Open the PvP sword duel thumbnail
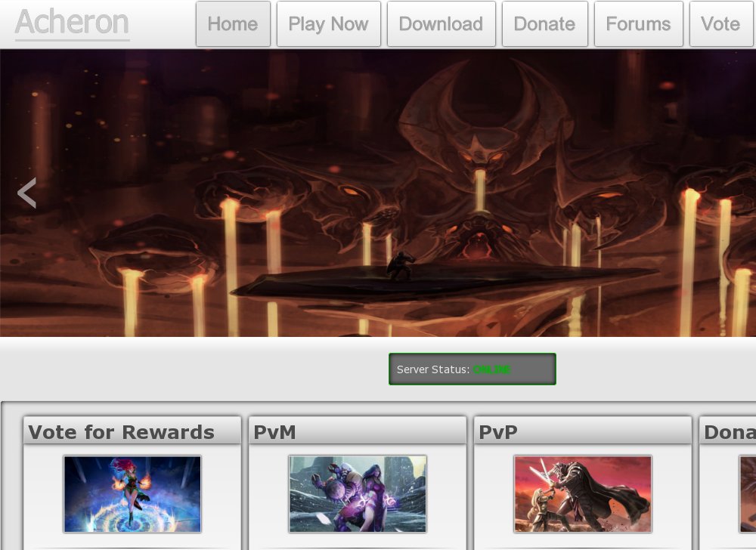Screen dimensions: 756x550 [583, 494]
